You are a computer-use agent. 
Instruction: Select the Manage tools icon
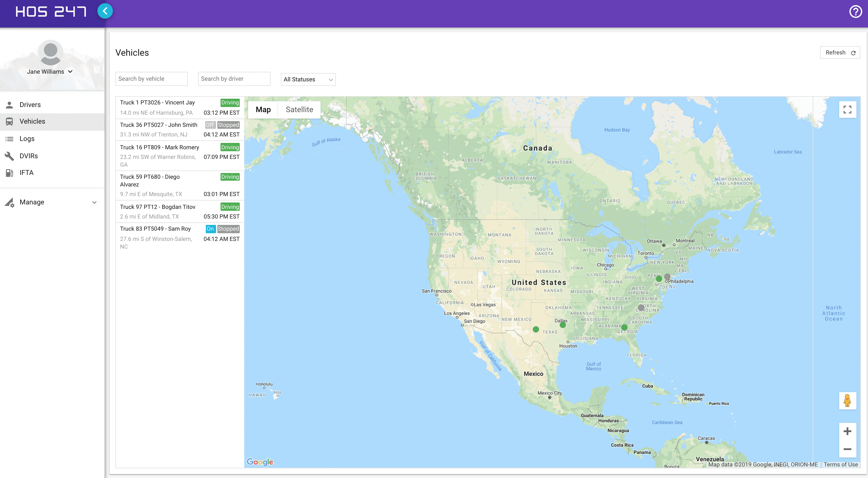coord(9,202)
